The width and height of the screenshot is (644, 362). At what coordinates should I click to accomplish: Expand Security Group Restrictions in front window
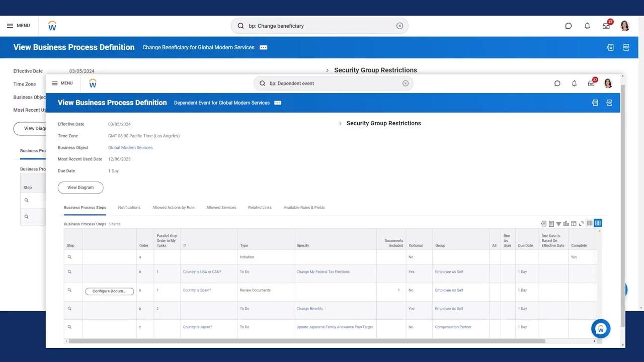tap(340, 123)
